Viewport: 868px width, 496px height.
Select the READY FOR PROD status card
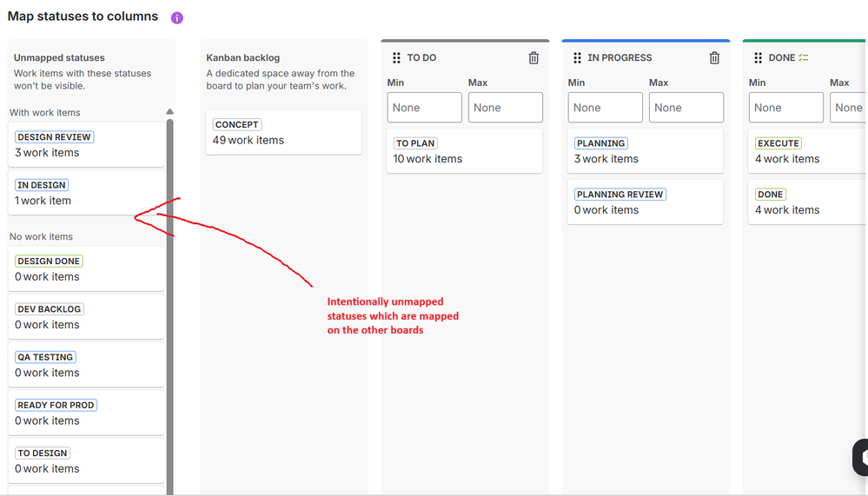[86, 413]
